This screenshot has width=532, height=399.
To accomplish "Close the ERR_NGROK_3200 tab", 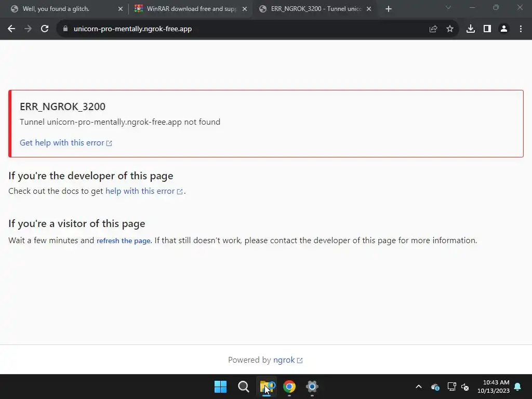I will [x=369, y=9].
